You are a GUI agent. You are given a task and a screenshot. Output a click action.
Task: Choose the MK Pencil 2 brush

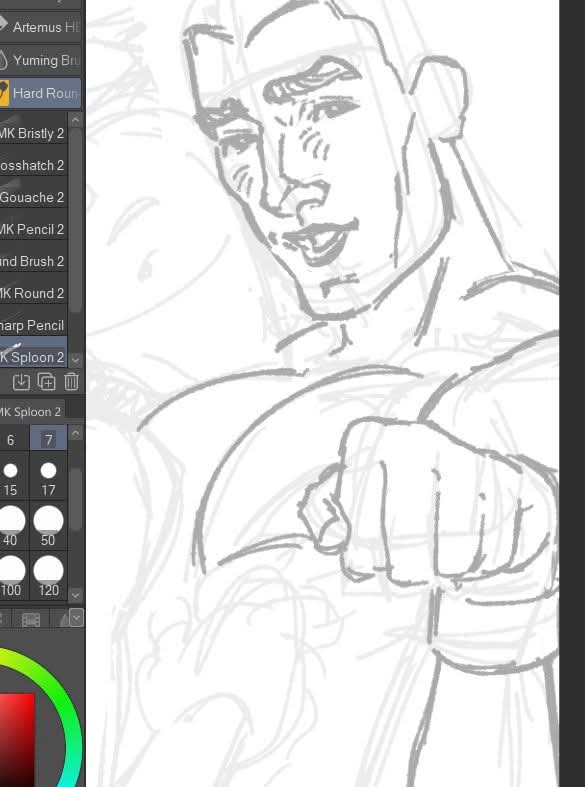point(33,229)
